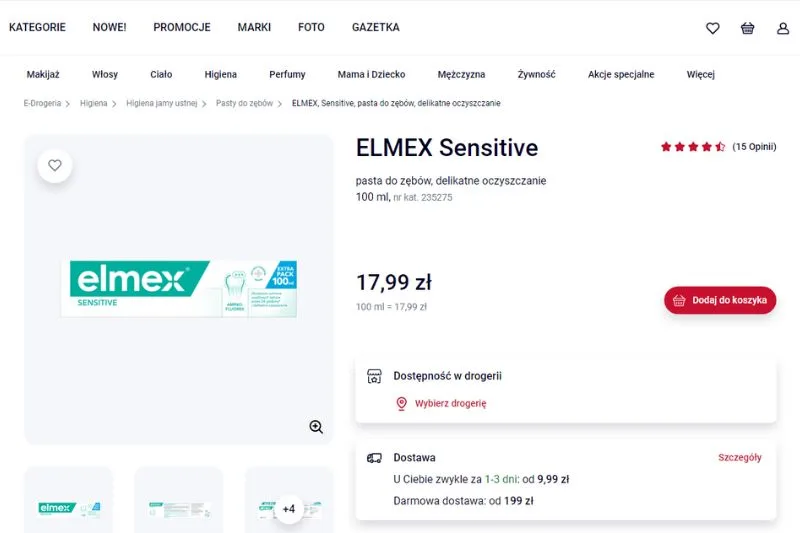
Task: Click the Dodaj do koszyka button
Action: (720, 300)
